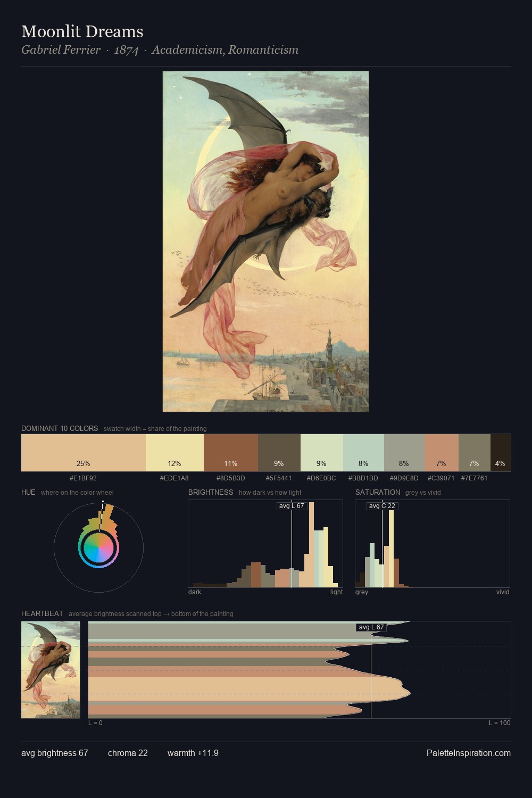Click the L = 0 axis label
The width and height of the screenshot is (532, 798).
(x=96, y=723)
